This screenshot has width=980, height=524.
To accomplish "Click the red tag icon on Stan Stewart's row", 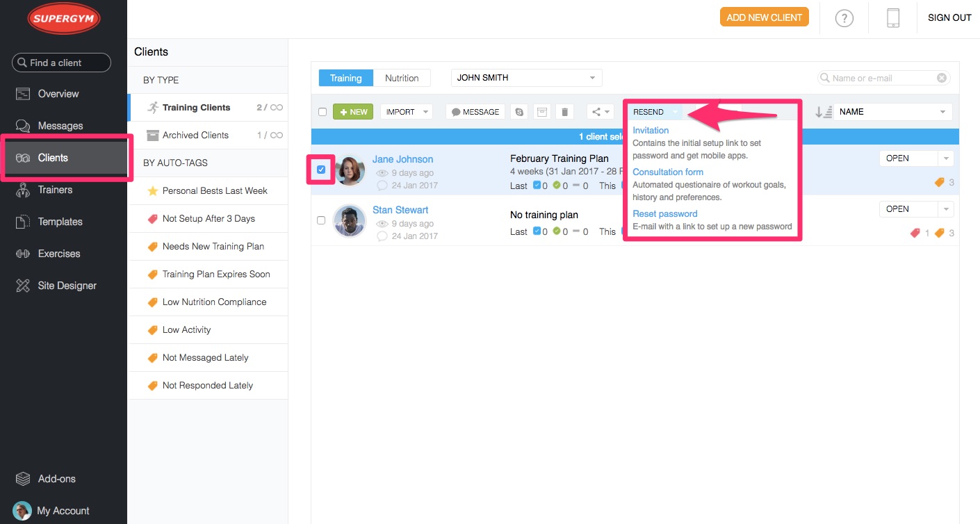I will point(915,234).
